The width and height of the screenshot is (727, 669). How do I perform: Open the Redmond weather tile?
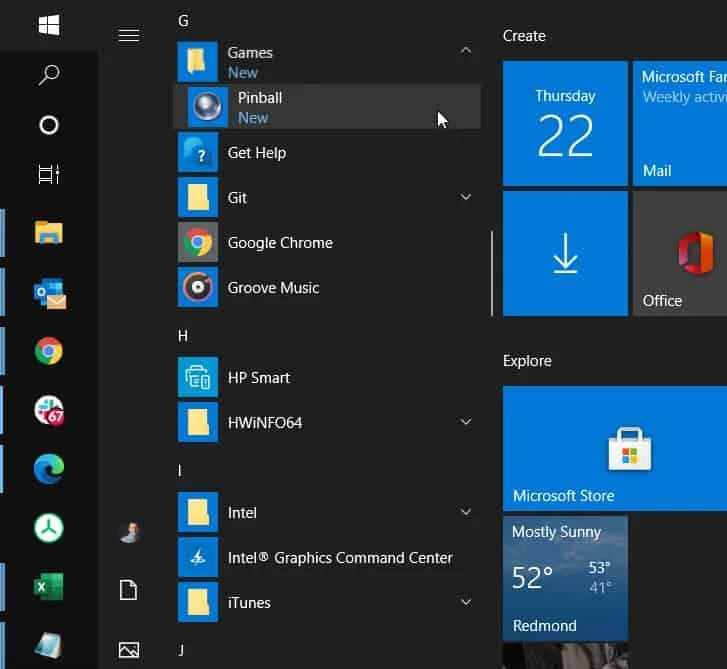[565, 579]
